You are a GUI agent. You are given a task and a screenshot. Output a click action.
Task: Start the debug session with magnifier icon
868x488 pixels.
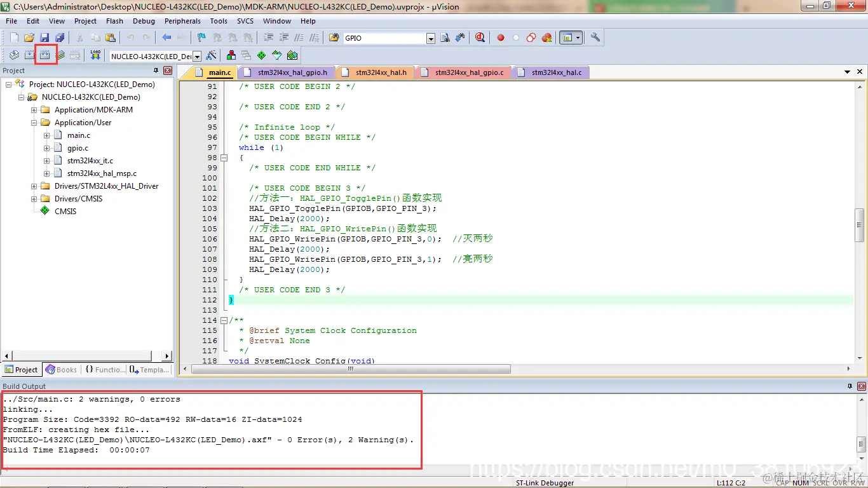[480, 38]
